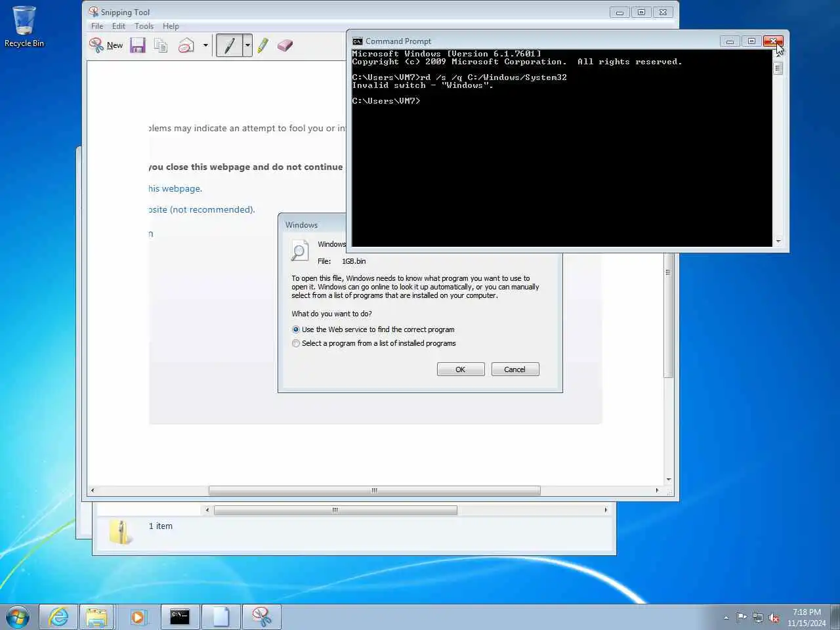
Task: Open Internet Explorer from the taskbar
Action: (x=58, y=618)
